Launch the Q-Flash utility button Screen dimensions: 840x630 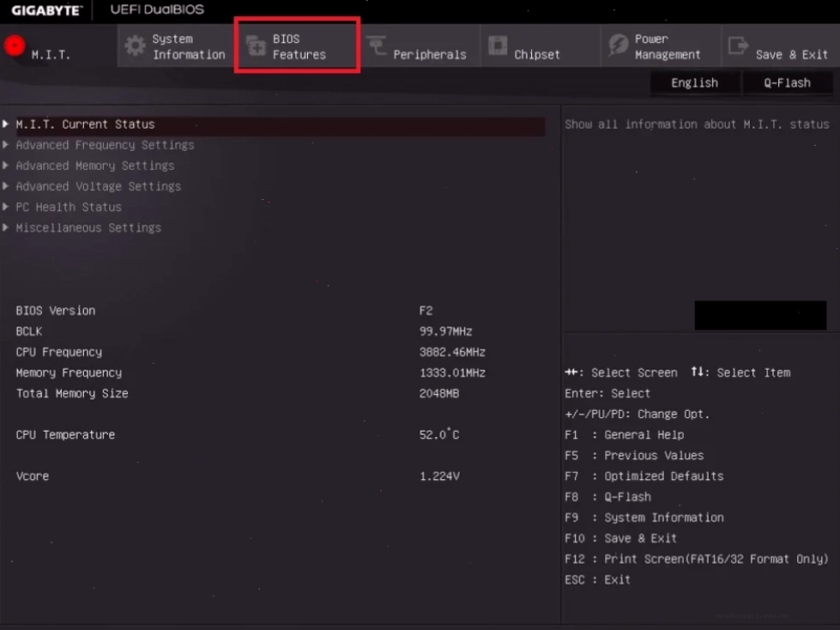(x=787, y=83)
